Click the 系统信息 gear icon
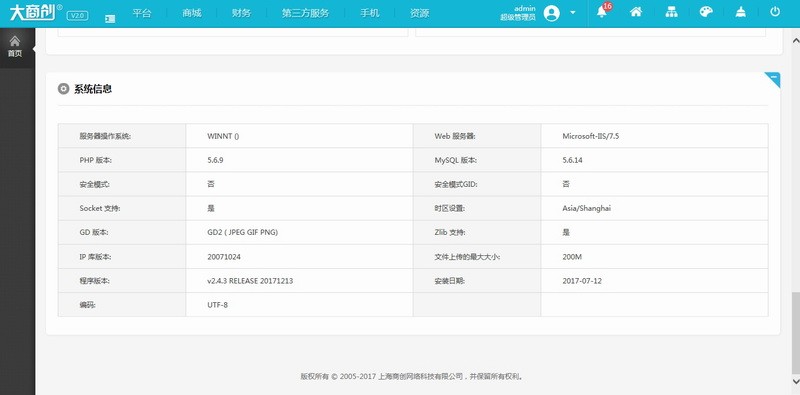Image resolution: width=800 pixels, height=395 pixels. pyautogui.click(x=63, y=89)
